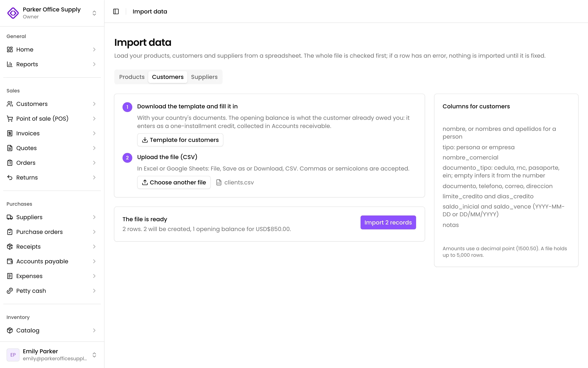Expand the Catalog chevron
The image size is (588, 368).
click(x=94, y=330)
